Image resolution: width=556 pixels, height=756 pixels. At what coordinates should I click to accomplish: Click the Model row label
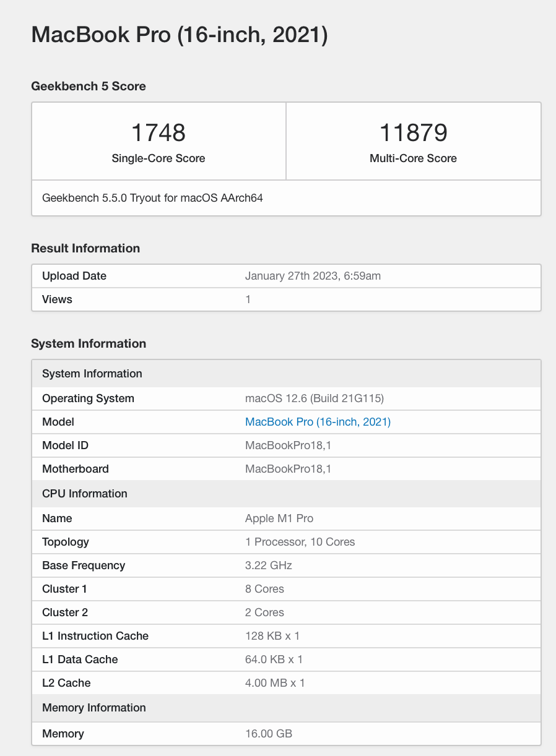[x=58, y=422]
